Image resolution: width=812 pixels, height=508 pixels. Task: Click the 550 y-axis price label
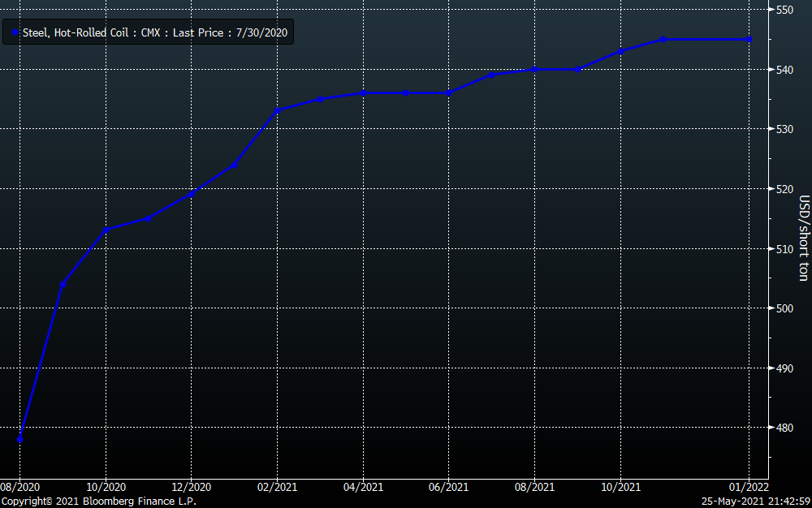pyautogui.click(x=784, y=11)
